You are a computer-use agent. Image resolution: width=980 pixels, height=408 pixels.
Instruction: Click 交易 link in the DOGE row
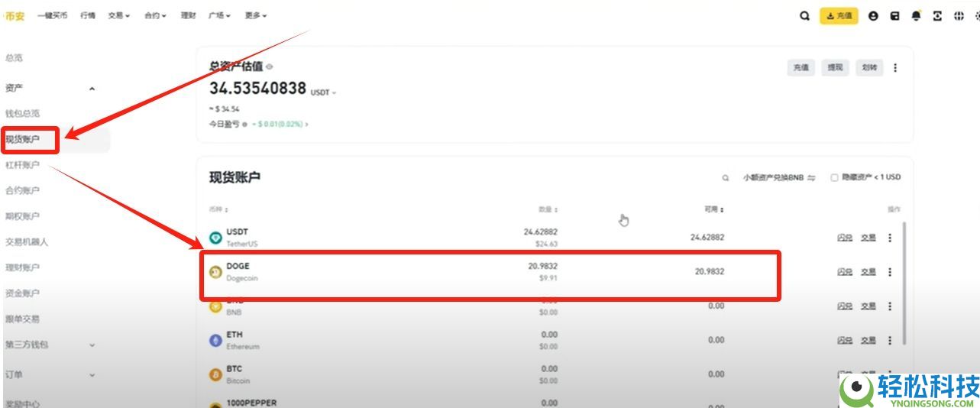tap(868, 272)
